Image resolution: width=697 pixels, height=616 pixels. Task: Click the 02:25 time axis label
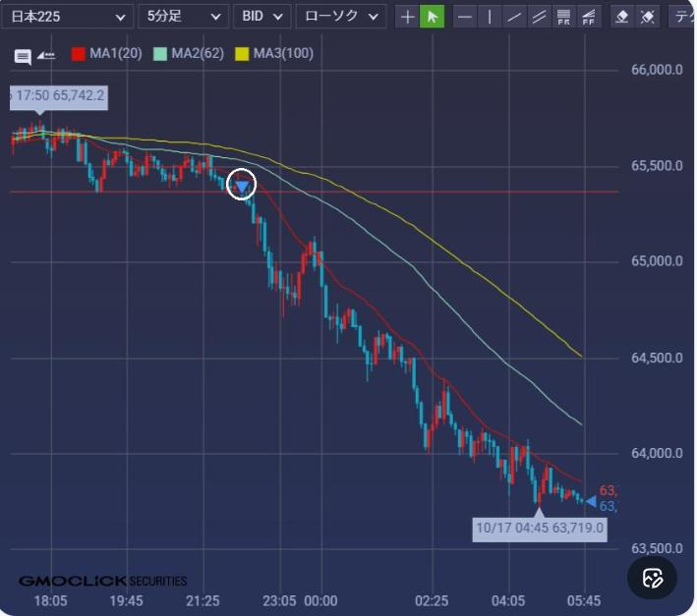tap(432, 601)
